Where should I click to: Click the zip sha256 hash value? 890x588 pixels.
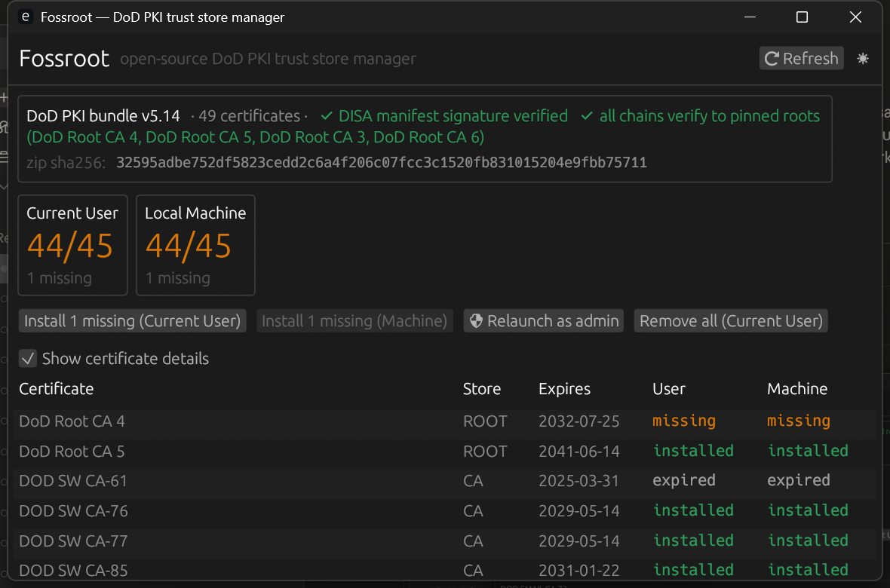pyautogui.click(x=382, y=163)
